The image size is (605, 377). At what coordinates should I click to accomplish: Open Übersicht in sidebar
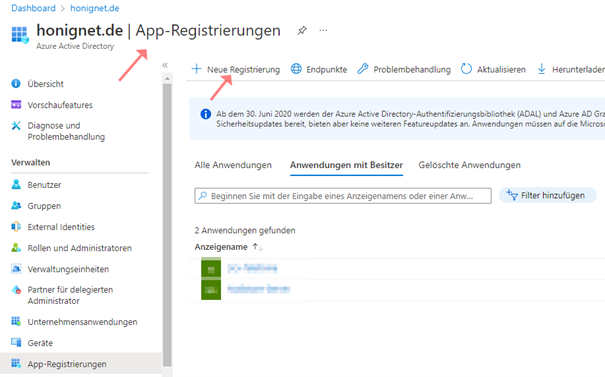46,84
